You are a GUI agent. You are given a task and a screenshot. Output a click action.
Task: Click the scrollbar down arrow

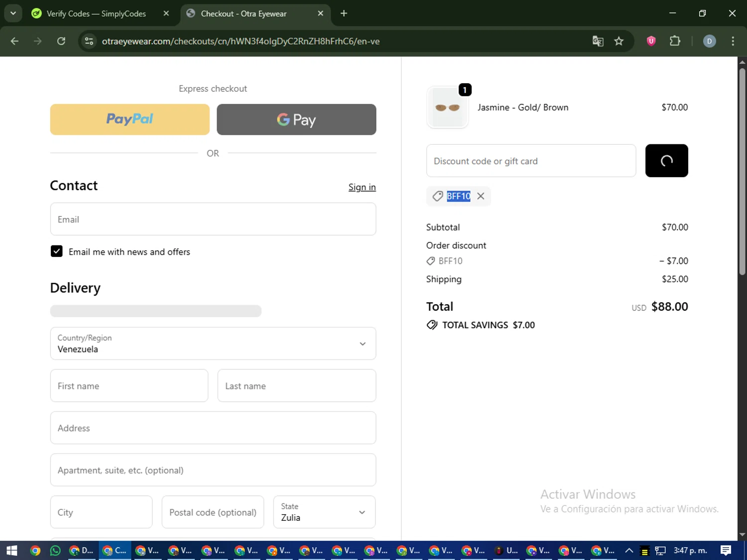coord(742,535)
